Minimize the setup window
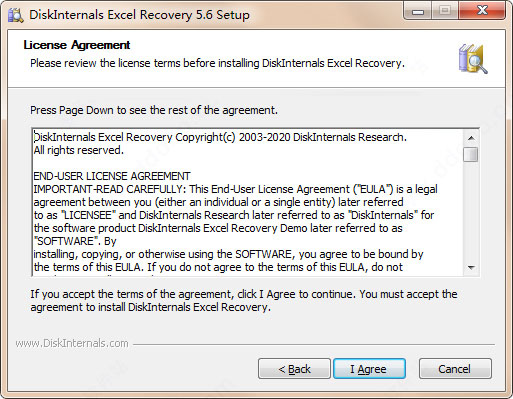 (418, 12)
